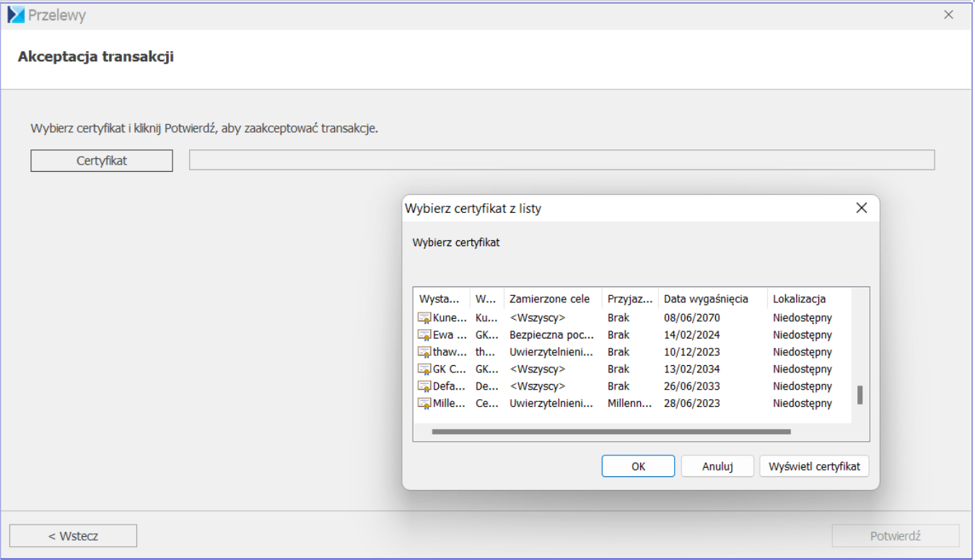Click the Defa... row certificate icon
The height and width of the screenshot is (560, 975).
(424, 387)
